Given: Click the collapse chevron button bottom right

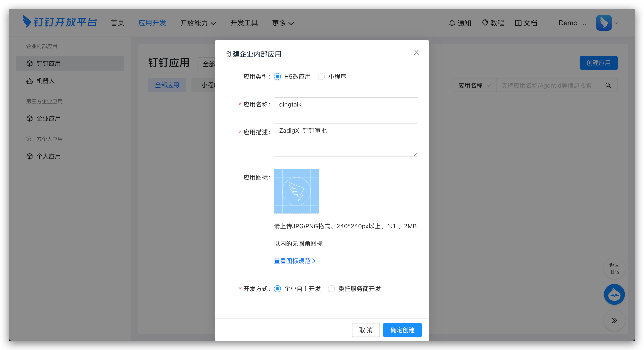Looking at the screenshot, I should coord(614,320).
